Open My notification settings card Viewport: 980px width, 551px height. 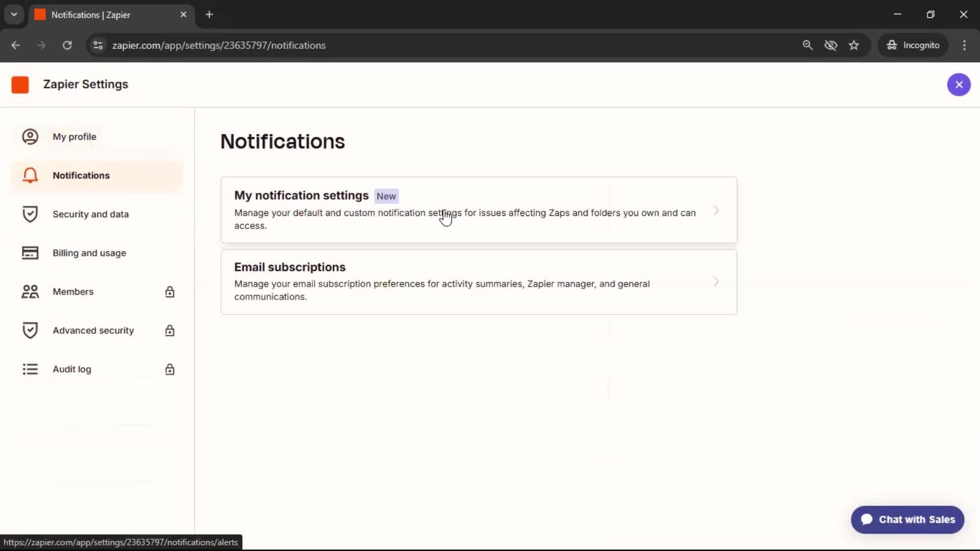click(x=479, y=210)
